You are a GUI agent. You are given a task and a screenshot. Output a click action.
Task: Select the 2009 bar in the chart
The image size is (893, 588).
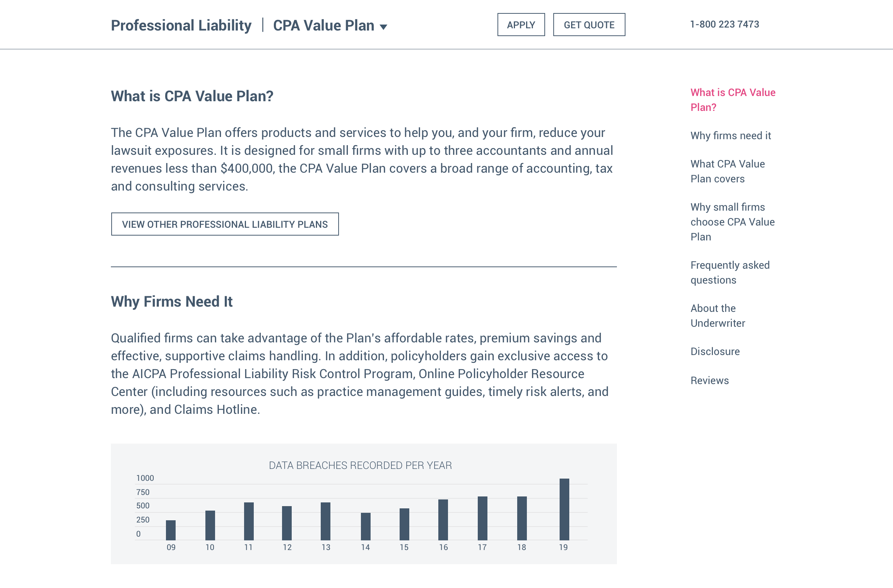[x=171, y=530]
